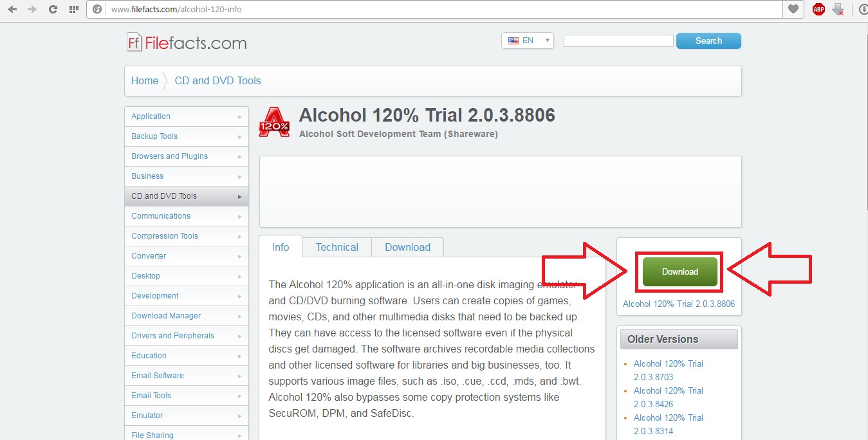Open Alcohol 120% Trial 2.0.3.8703 link

pyautogui.click(x=668, y=371)
